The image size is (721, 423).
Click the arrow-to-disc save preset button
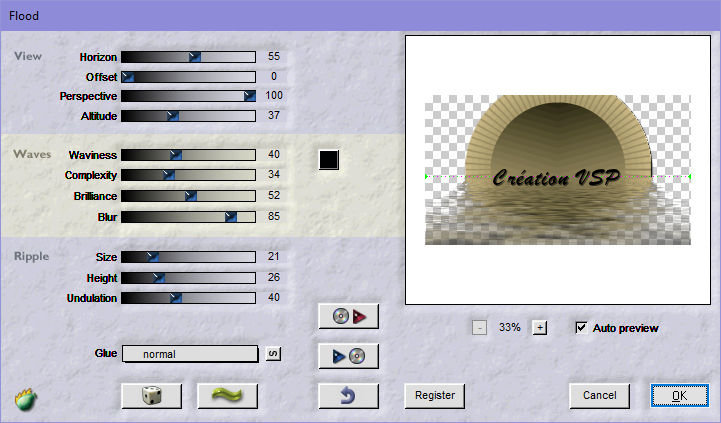(349, 356)
